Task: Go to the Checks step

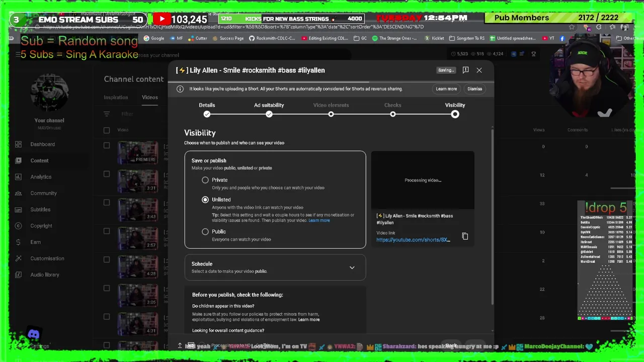Action: click(x=393, y=109)
